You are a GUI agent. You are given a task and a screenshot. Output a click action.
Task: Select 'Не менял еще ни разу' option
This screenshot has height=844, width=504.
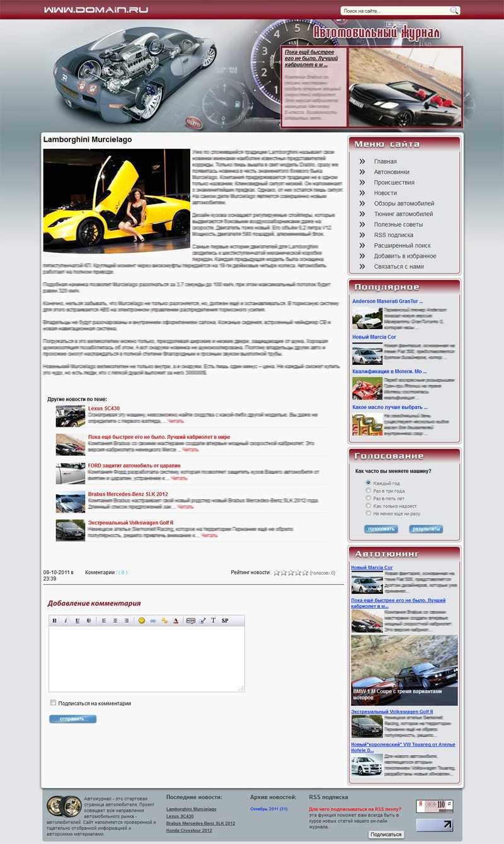click(x=369, y=513)
